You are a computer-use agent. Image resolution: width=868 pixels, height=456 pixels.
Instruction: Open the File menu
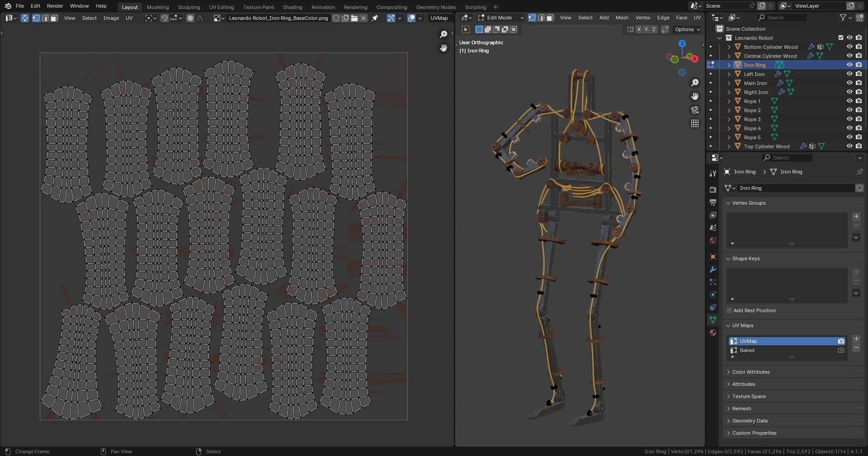point(20,6)
